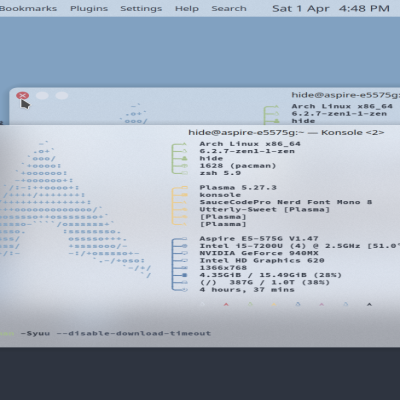Click the 'Utterly-Sweet [Plasma]' text

[265, 210]
